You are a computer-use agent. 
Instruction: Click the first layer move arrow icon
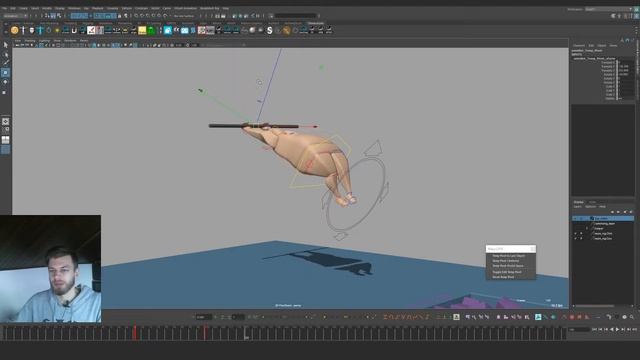point(612,212)
